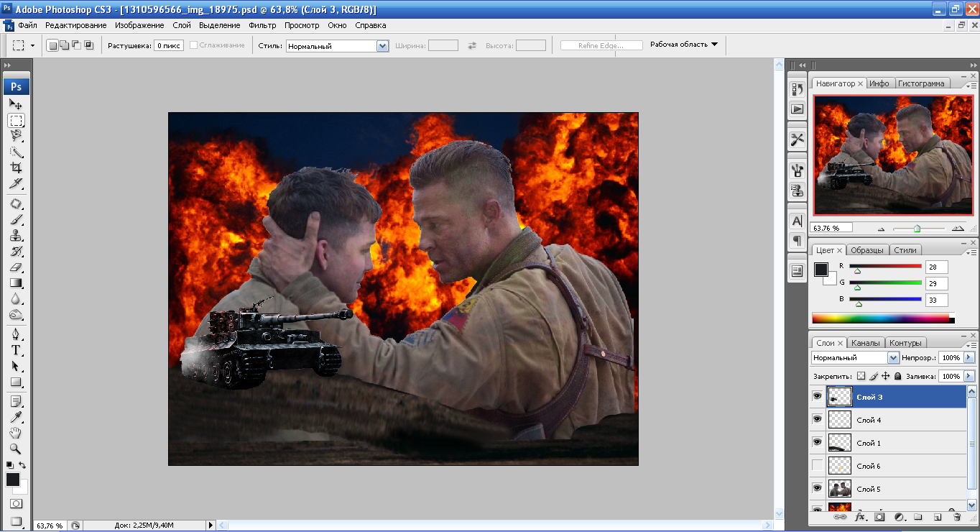Select the Blur tool

pyautogui.click(x=16, y=299)
